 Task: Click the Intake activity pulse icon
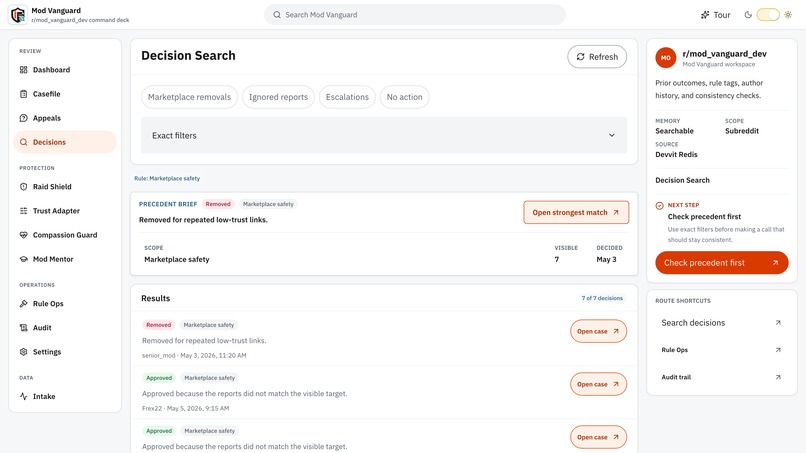click(x=24, y=396)
